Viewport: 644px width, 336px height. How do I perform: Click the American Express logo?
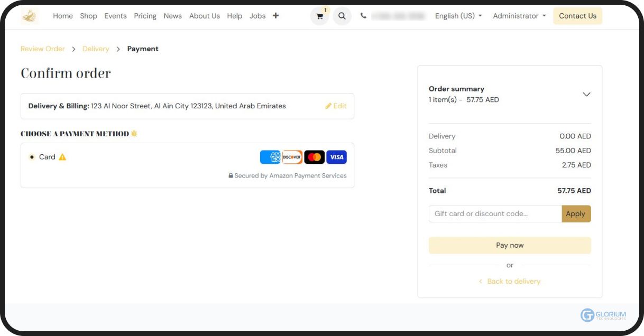tap(270, 157)
